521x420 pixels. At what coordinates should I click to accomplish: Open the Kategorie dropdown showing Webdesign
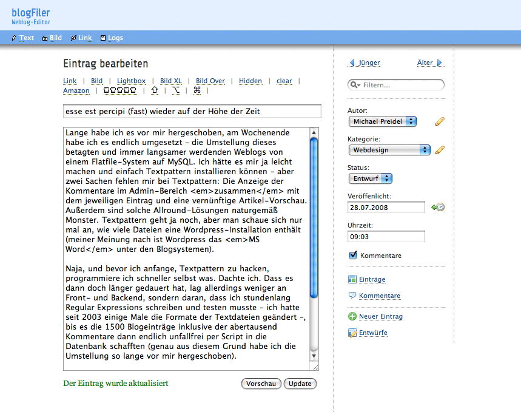coord(389,149)
